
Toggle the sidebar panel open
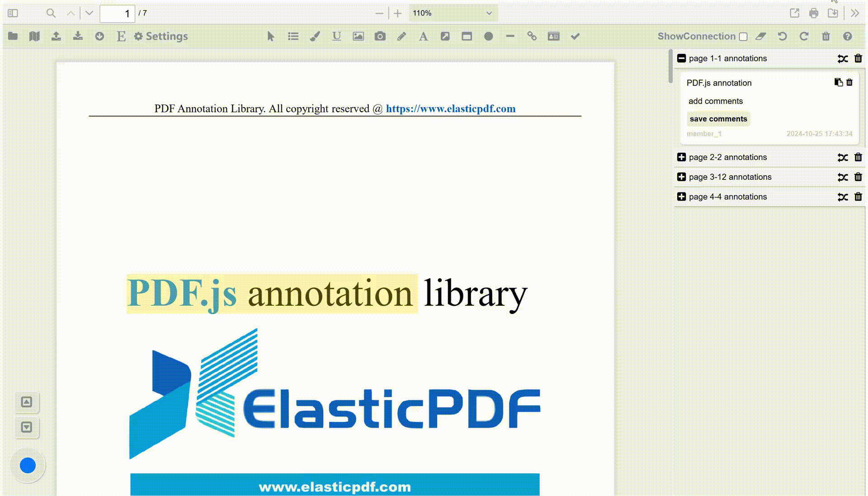click(x=13, y=13)
